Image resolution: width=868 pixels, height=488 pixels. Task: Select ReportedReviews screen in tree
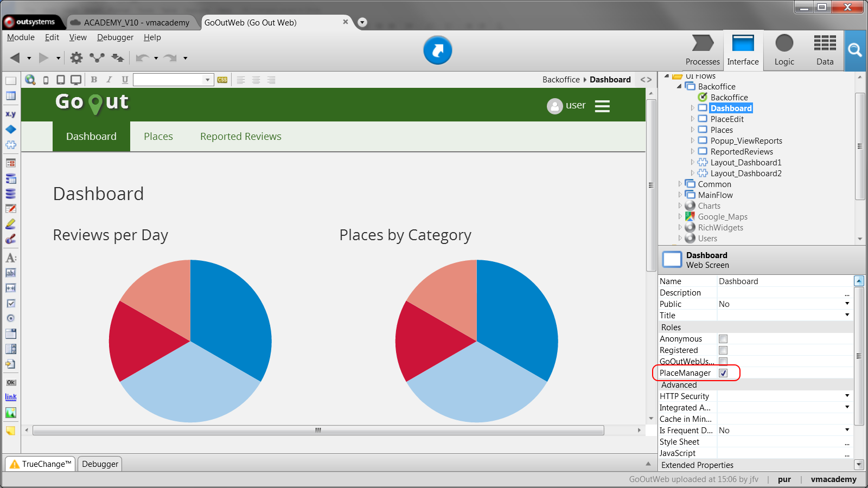(x=742, y=152)
